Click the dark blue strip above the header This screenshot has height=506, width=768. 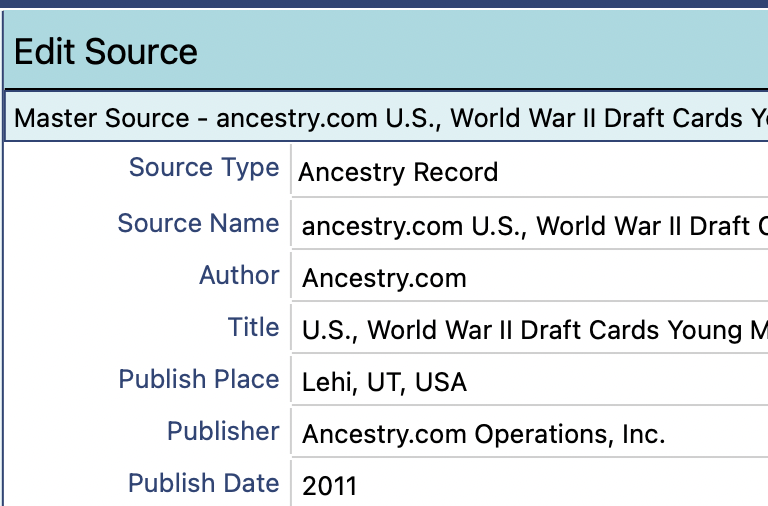[x=384, y=3]
